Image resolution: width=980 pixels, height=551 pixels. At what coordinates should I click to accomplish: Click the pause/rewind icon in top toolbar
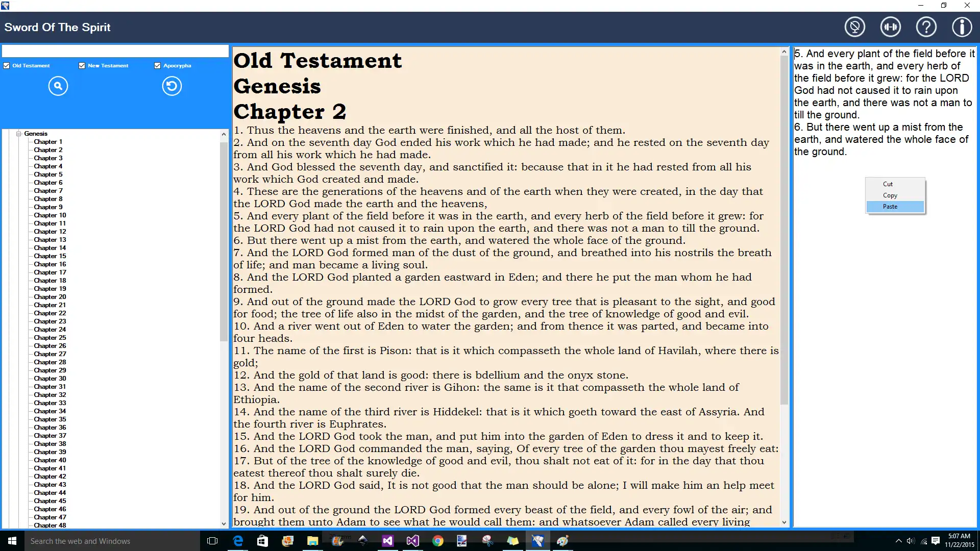891,27
